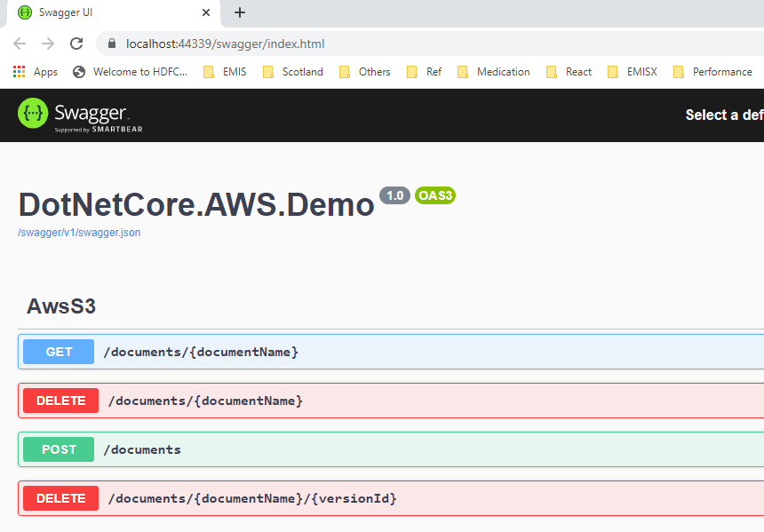The height and width of the screenshot is (532, 764).
Task: Open the Medication bookmarks folder
Action: 503,72
